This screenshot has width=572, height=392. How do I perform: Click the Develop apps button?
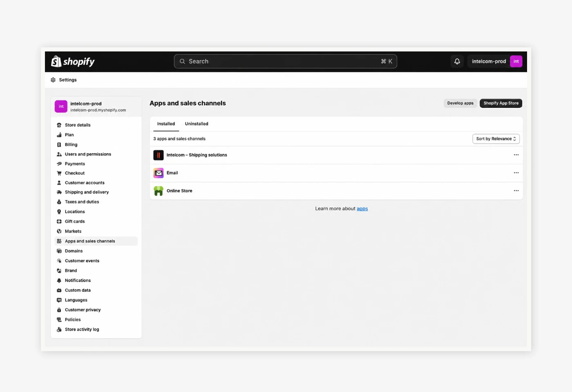460,103
